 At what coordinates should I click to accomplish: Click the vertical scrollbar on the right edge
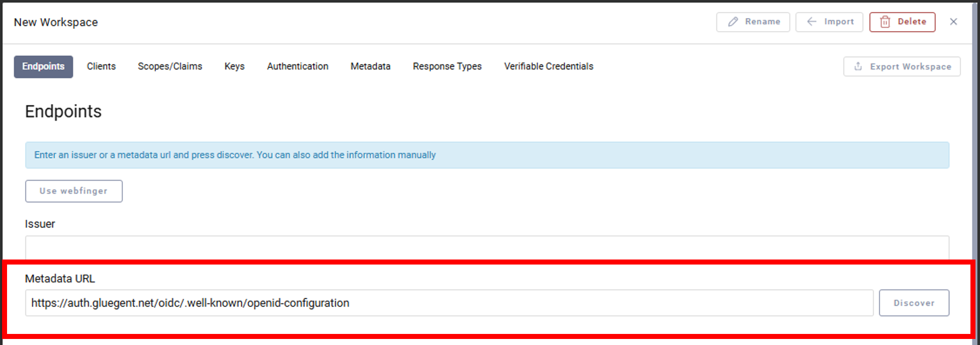[x=976, y=151]
